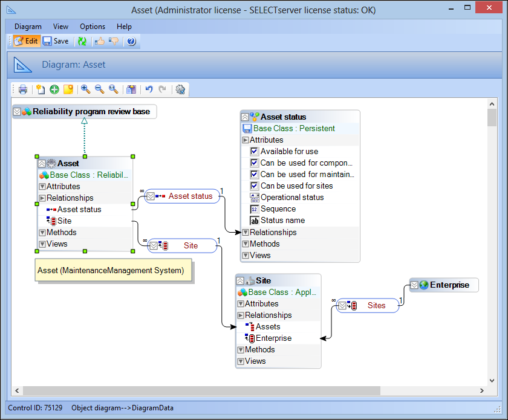Toggle the Can be used for sites checkbox
The height and width of the screenshot is (420, 508).
[x=255, y=186]
